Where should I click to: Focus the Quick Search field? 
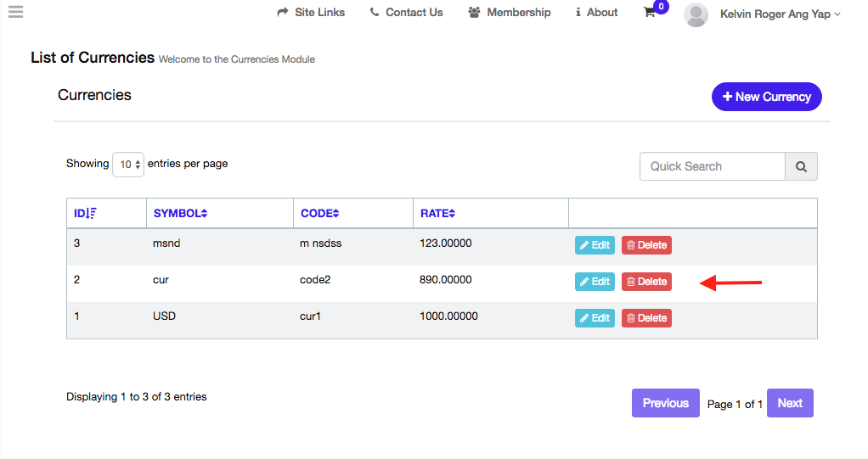[712, 167]
